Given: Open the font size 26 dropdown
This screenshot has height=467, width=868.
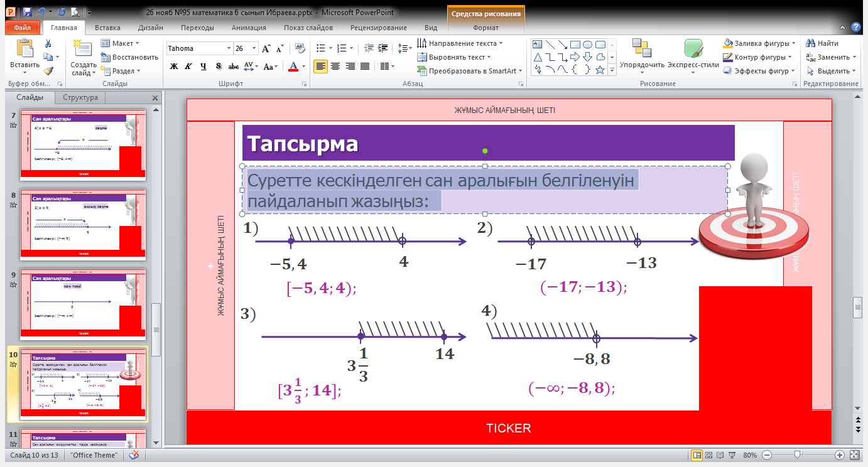Looking at the screenshot, I should coord(254,48).
